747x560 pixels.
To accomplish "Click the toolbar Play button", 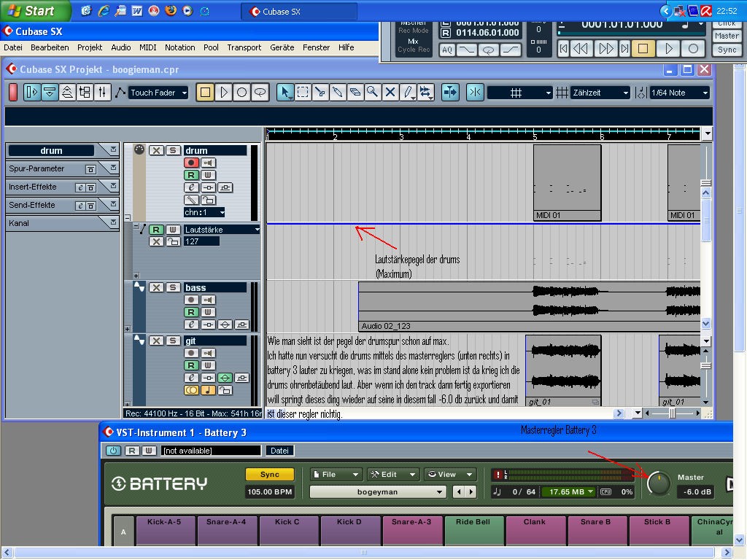I will click(223, 93).
